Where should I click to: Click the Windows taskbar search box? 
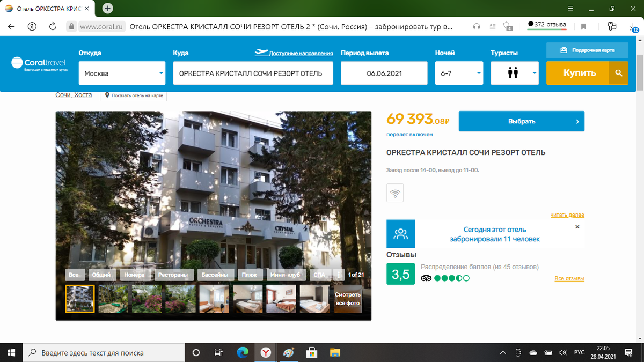pyautogui.click(x=104, y=352)
